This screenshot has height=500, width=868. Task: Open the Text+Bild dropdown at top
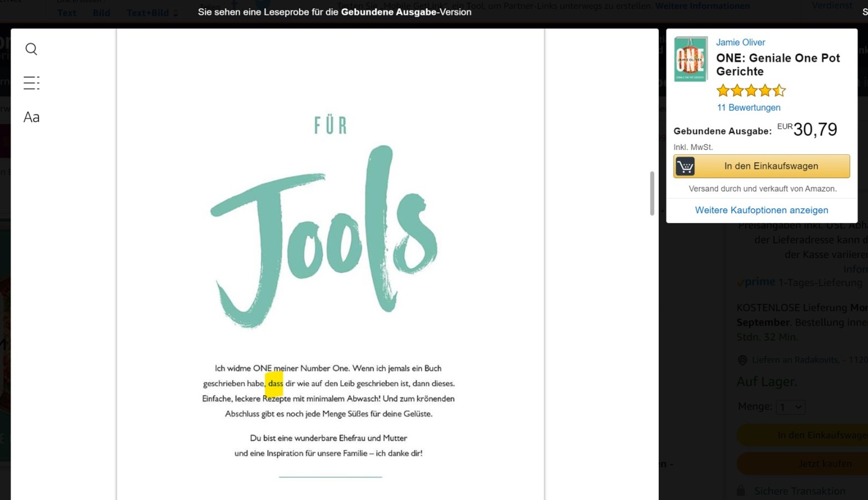pyautogui.click(x=152, y=13)
